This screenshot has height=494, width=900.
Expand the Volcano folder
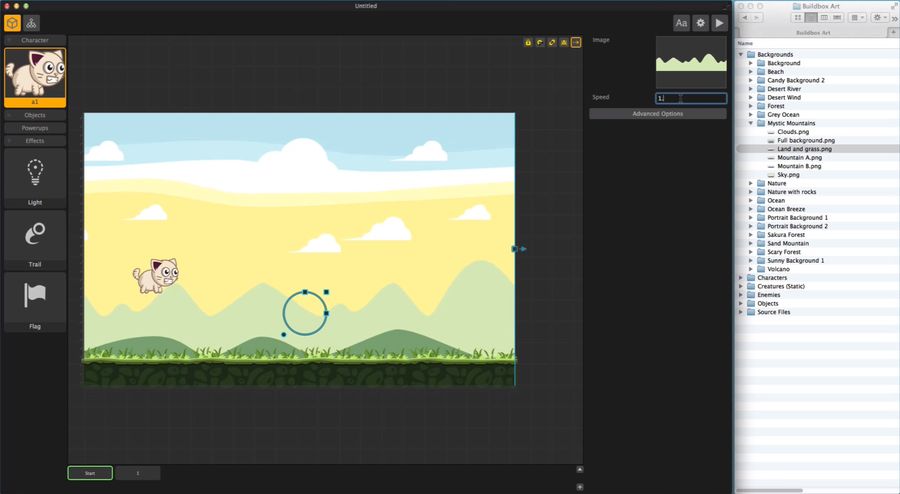click(x=750, y=269)
